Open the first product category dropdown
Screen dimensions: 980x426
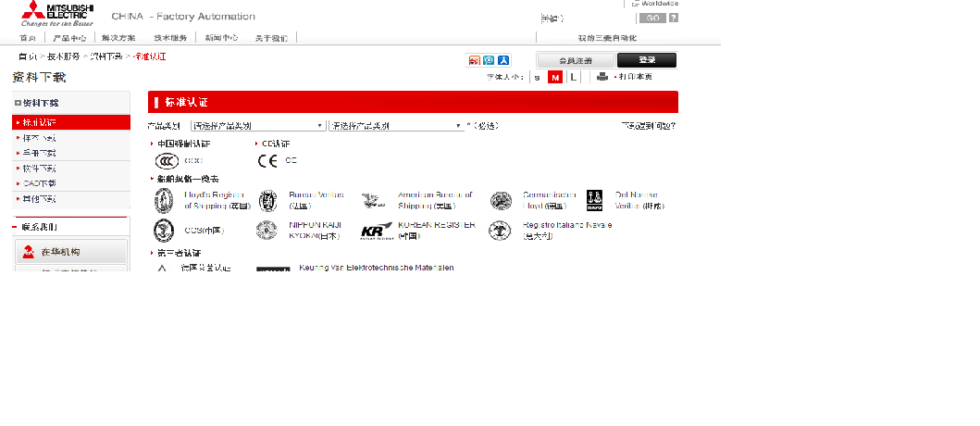pos(258,125)
